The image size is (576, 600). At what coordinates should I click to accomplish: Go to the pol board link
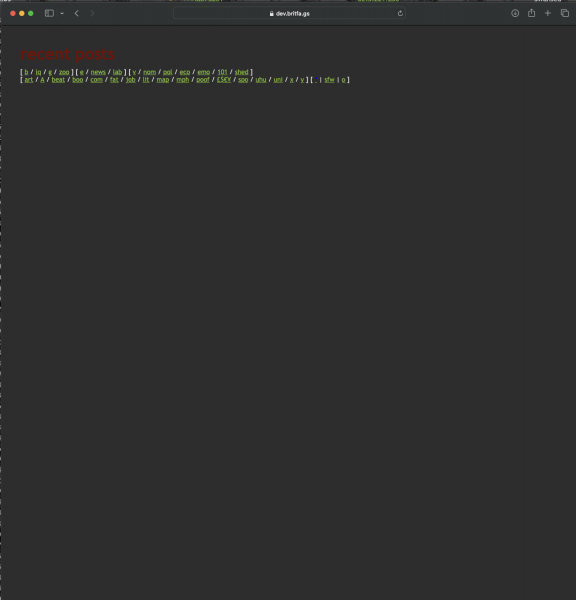(168, 72)
